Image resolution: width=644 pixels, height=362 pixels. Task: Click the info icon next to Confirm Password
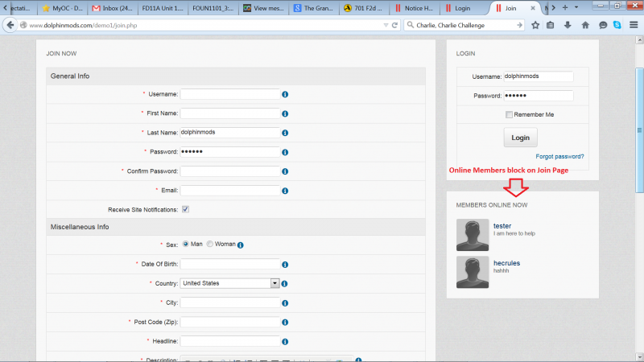285,171
